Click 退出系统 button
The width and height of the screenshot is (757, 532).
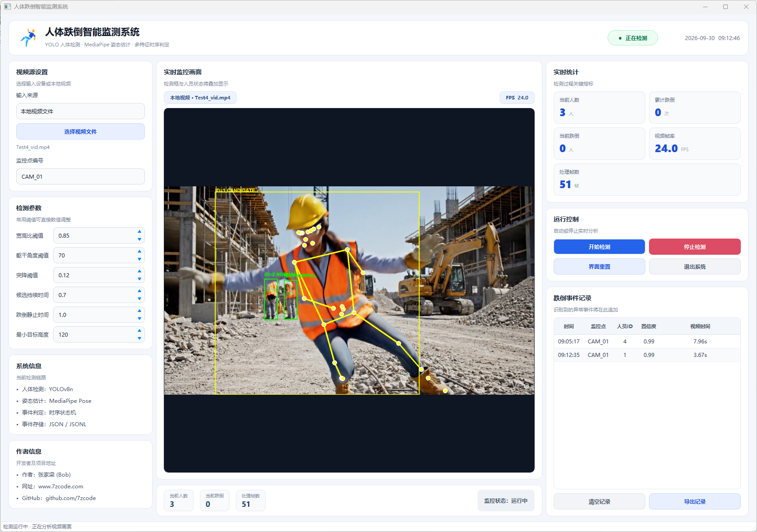(695, 266)
